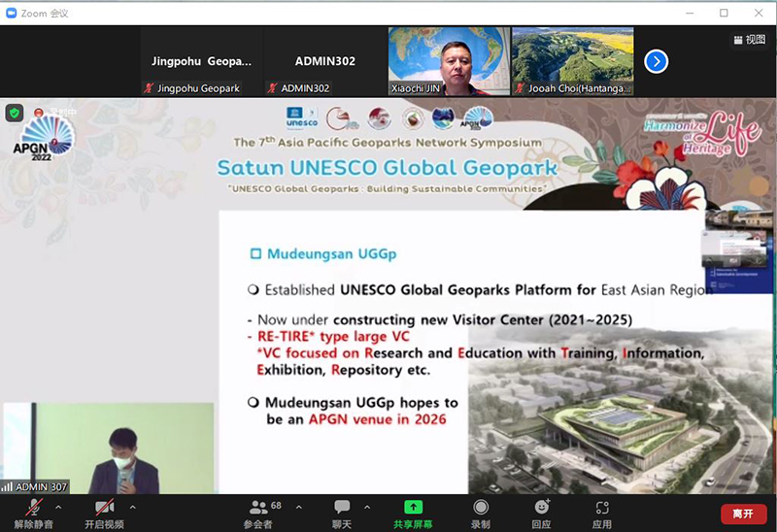Maximize the Zoom meeting window
Image resolution: width=777 pixels, height=532 pixels.
[x=724, y=13]
